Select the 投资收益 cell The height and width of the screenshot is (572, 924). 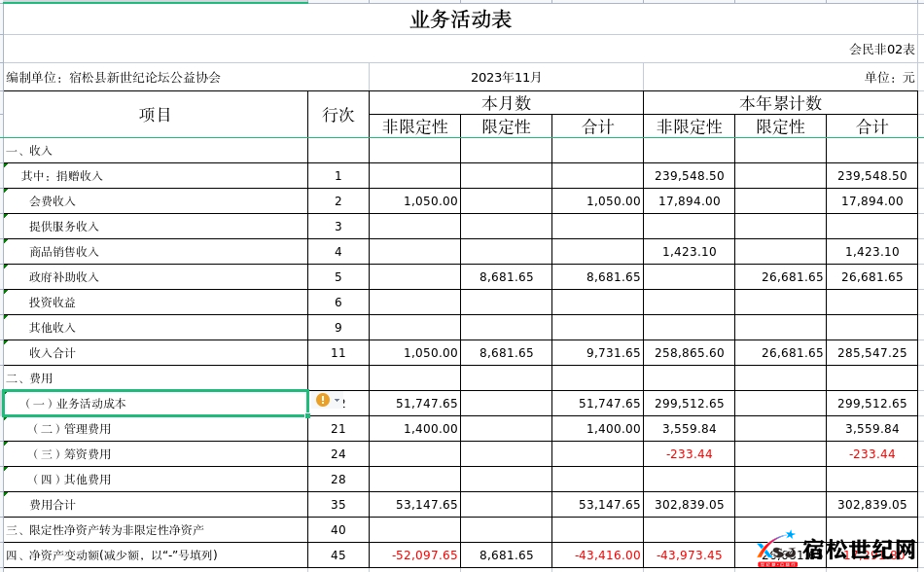click(156, 303)
